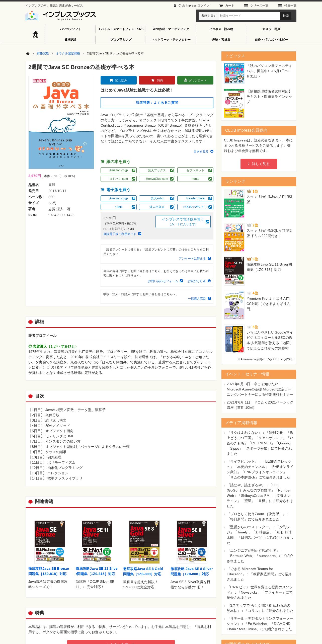Click the green ダウンロード button
The image size is (322, 644).
point(195,80)
